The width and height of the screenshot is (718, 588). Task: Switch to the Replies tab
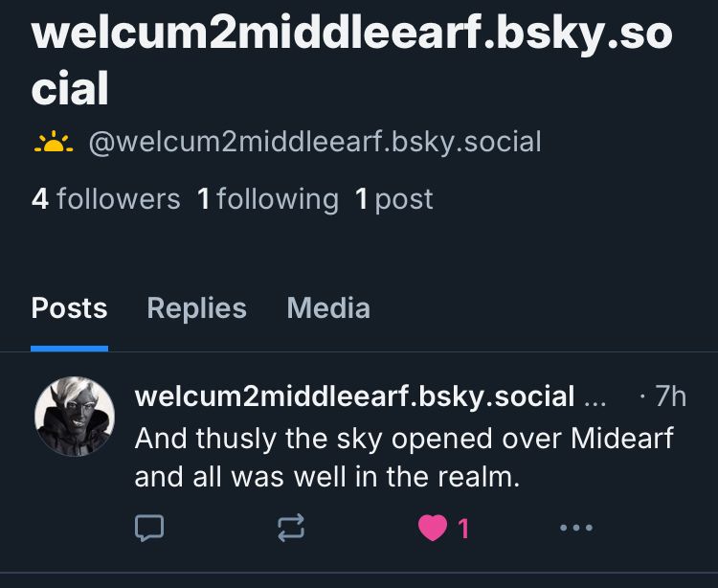[197, 307]
